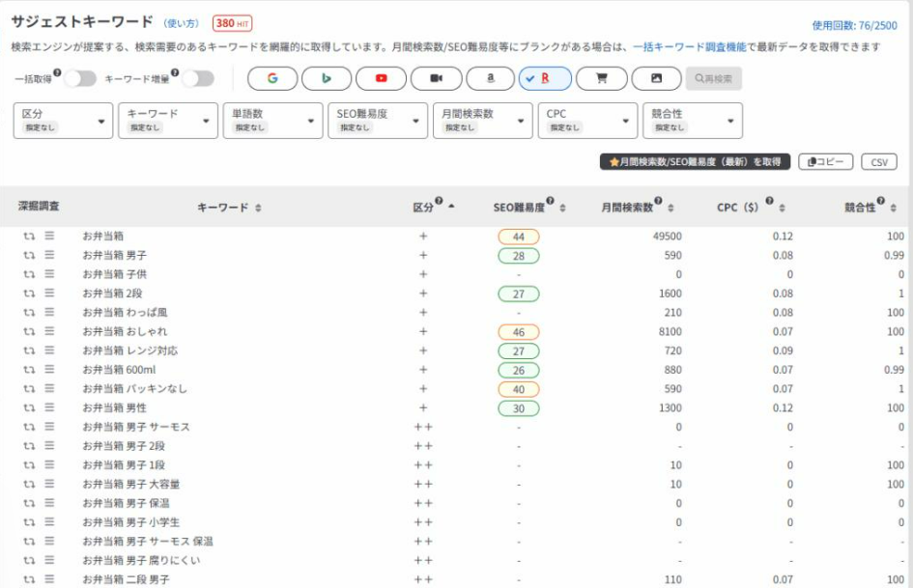Click keyword お弁当箱 男子 保温

coord(126,503)
